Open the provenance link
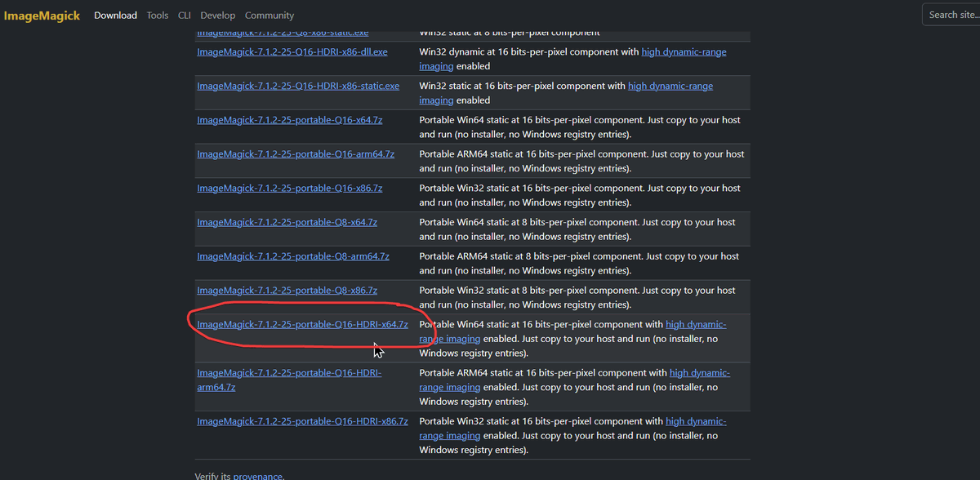Screen dimensions: 980x480 click(x=258, y=477)
